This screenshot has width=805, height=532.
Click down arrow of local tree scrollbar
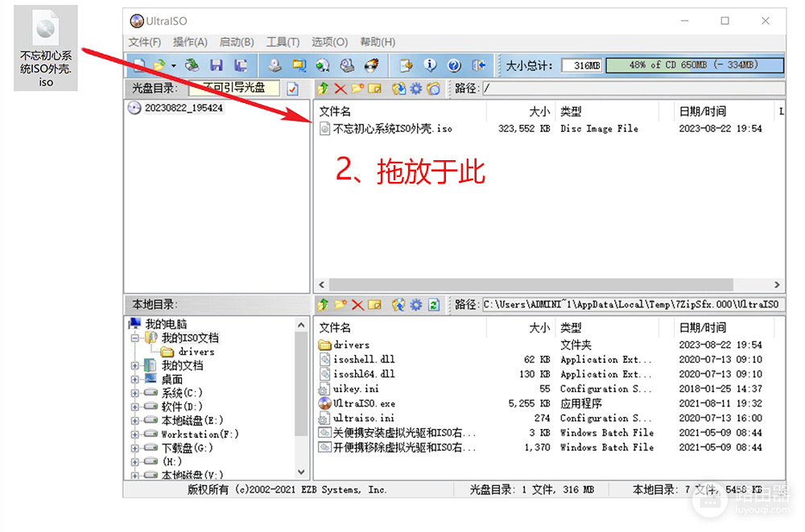pyautogui.click(x=301, y=472)
